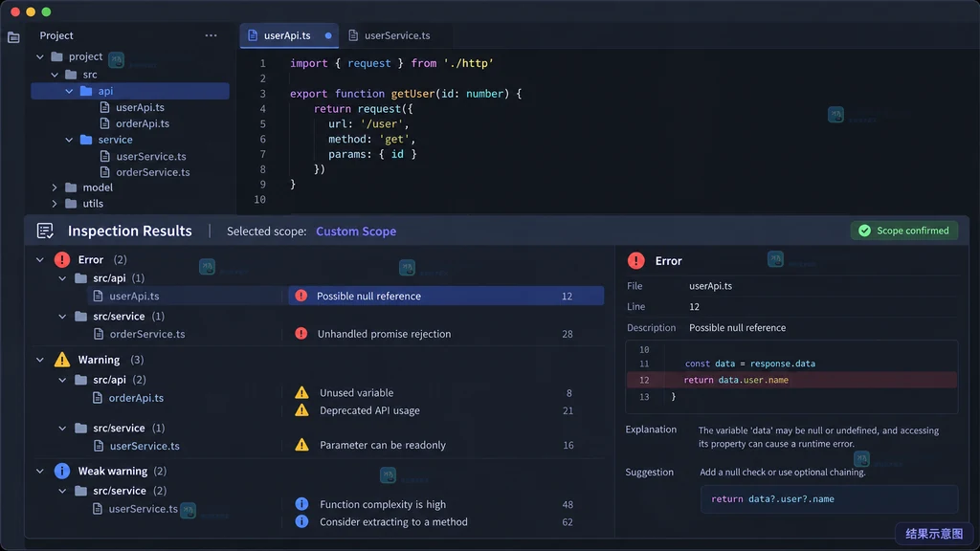Select Parameter can be readonly warning
Screen dimensions: 980x551
tap(383, 445)
